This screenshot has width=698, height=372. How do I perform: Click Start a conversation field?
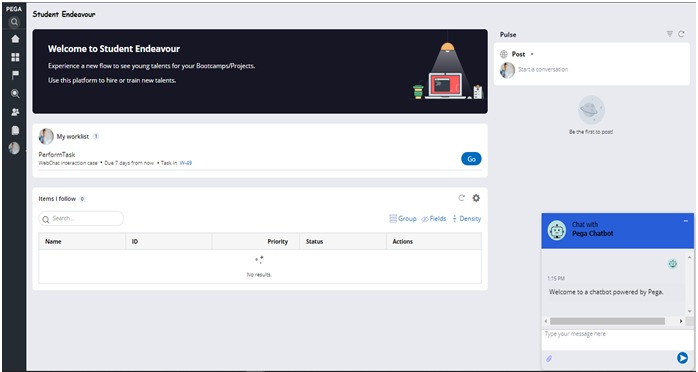click(543, 69)
